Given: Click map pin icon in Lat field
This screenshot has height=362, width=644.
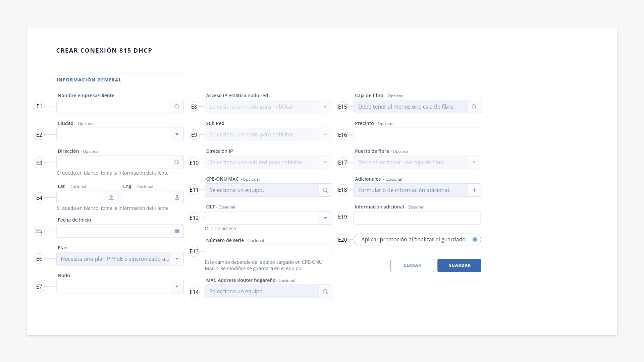Looking at the screenshot, I should coord(111,197).
